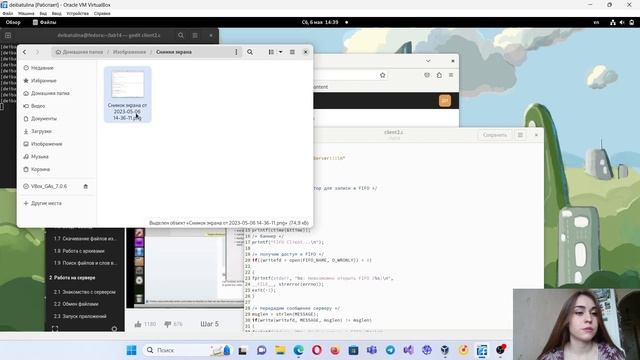Click the terminal new tab icon
640x360 pixels.
pyautogui.click(x=8, y=36)
